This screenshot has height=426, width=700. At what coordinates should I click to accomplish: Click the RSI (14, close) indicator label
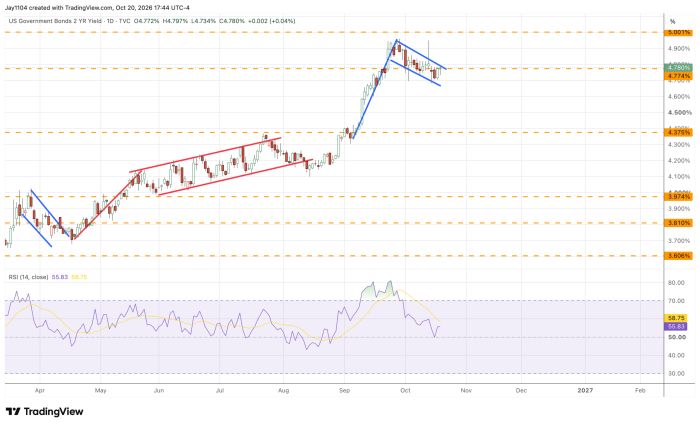click(x=29, y=277)
